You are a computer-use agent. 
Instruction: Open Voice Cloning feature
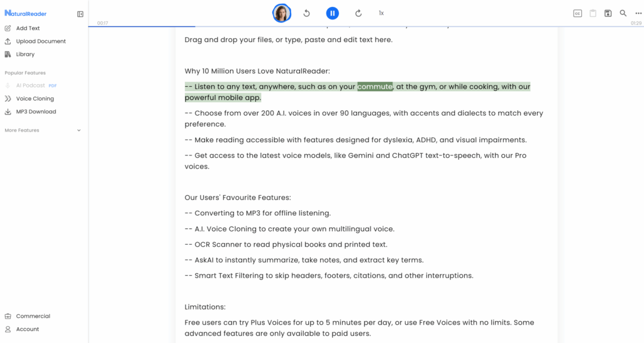click(x=35, y=99)
